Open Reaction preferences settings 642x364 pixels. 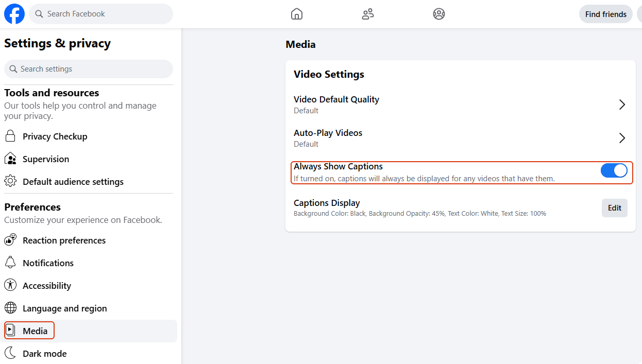tap(64, 240)
